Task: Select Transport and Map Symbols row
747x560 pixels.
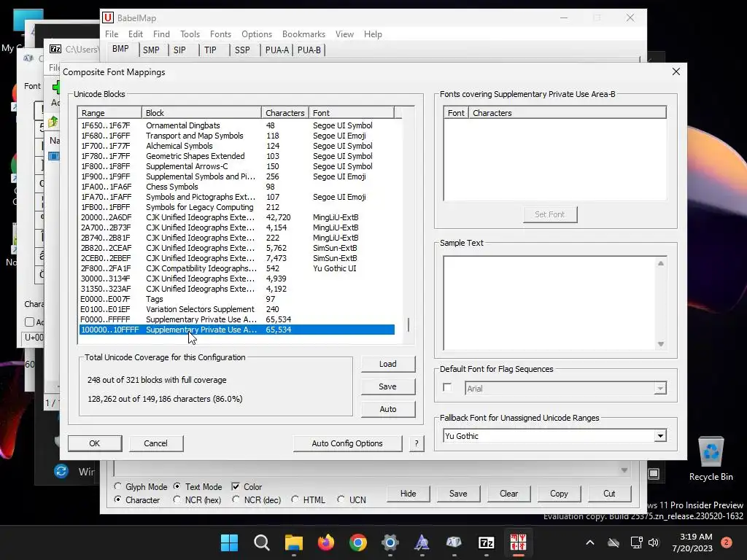Action: pyautogui.click(x=237, y=136)
